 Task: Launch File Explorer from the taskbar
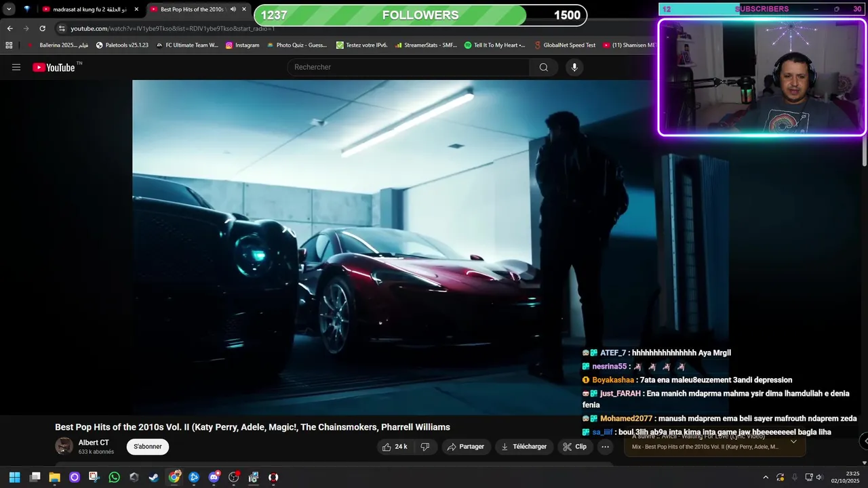[55, 477]
